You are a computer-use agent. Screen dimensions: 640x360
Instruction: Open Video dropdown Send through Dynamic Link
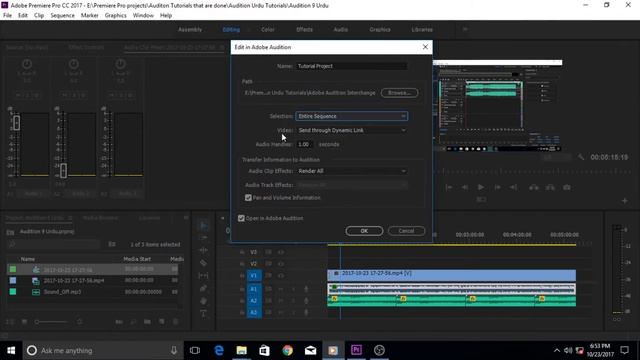351,130
